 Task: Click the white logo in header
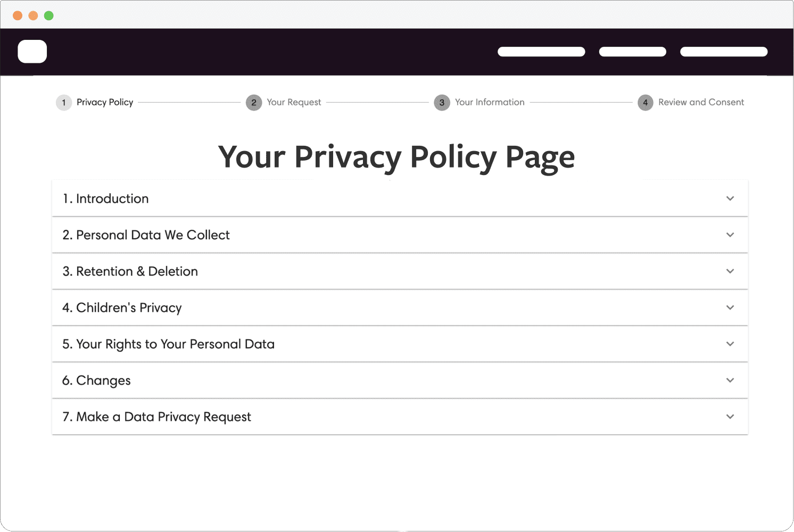point(32,52)
